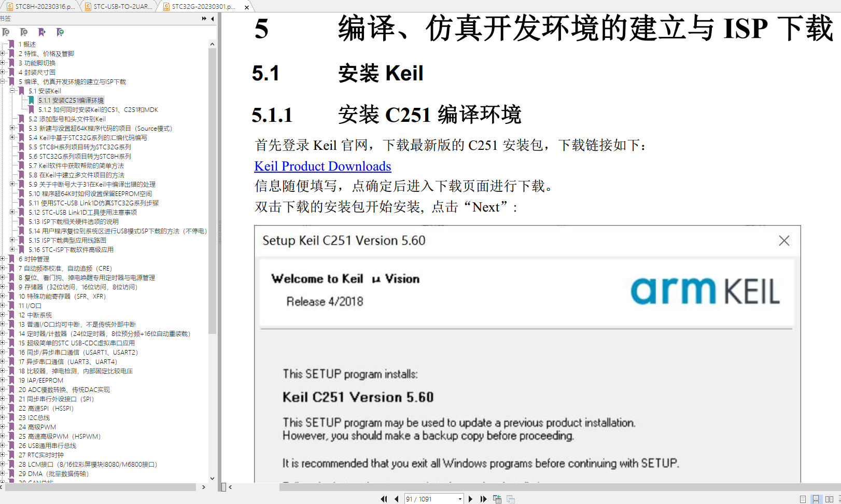Image resolution: width=841 pixels, height=504 pixels.
Task: Click the previous view icon
Action: coord(497,499)
